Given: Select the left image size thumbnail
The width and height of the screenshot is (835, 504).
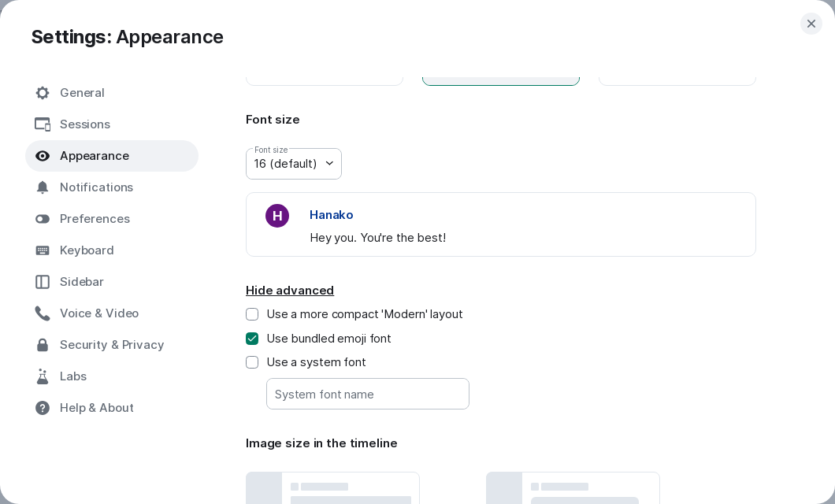Looking at the screenshot, I should (332, 487).
